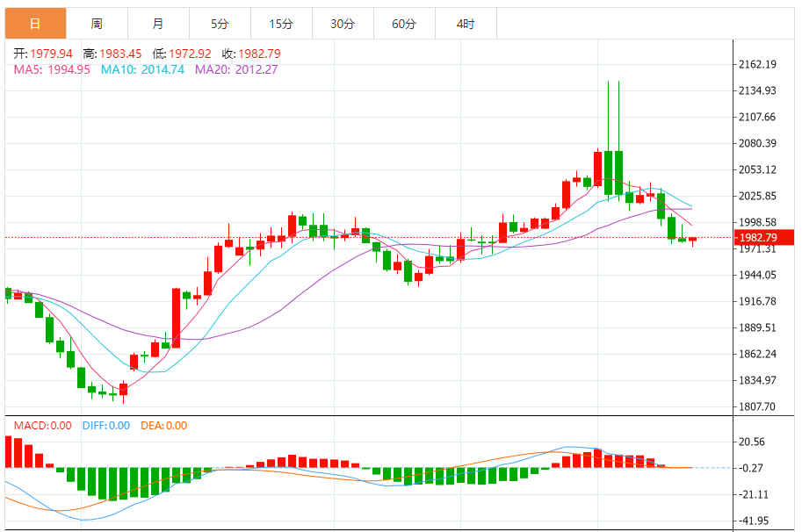
Task: Click the 收:1982.79 close price value
Action: 251,54
